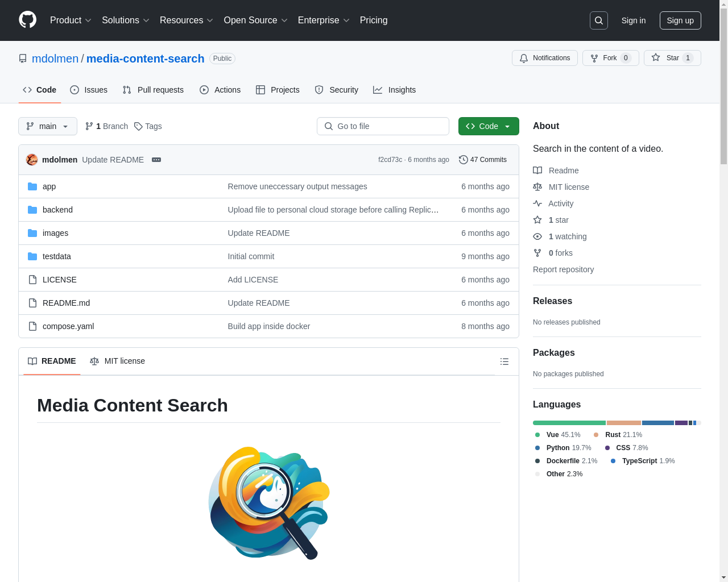Click the scale icon beside MIT license
The image size is (728, 582).
537,187
